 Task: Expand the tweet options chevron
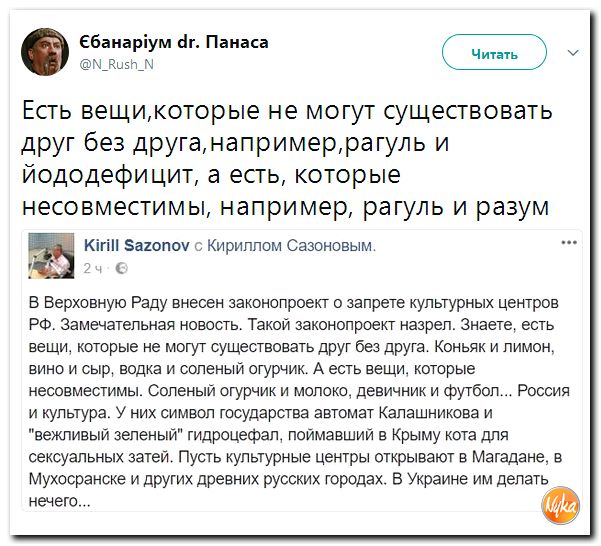pyautogui.click(x=573, y=52)
